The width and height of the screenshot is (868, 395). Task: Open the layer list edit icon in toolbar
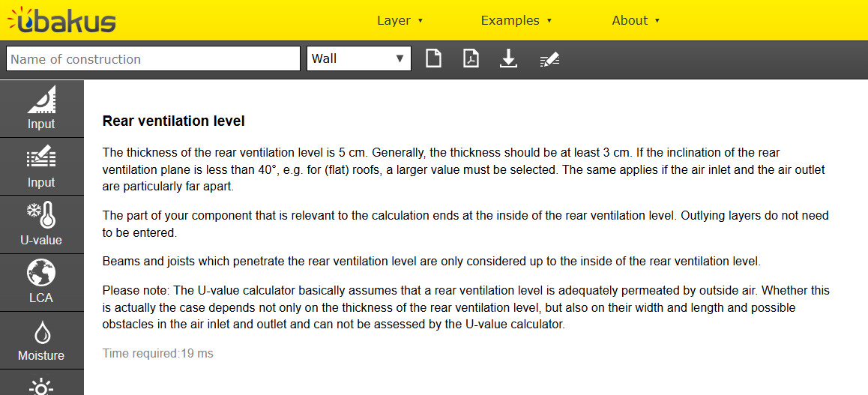[549, 60]
